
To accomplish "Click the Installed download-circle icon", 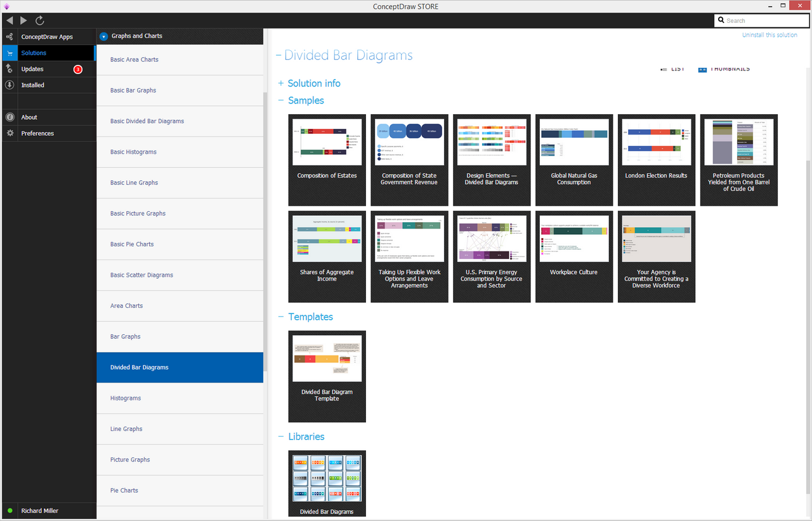I will coord(9,84).
